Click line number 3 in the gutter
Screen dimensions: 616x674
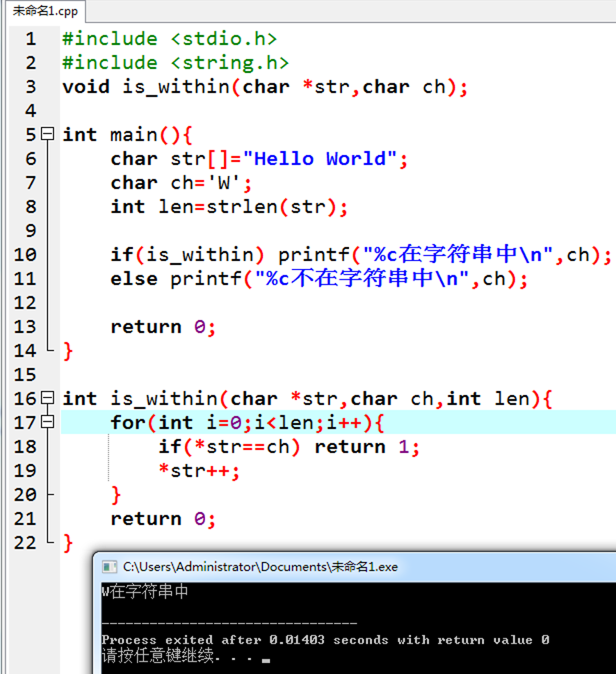coord(31,87)
